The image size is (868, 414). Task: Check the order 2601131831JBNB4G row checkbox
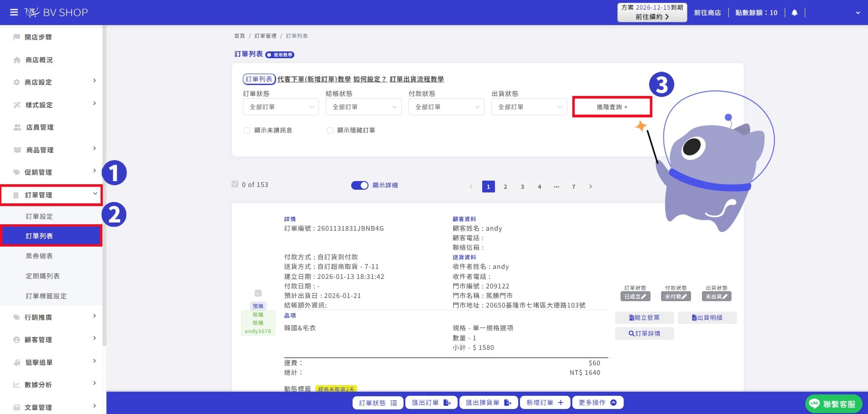[258, 293]
